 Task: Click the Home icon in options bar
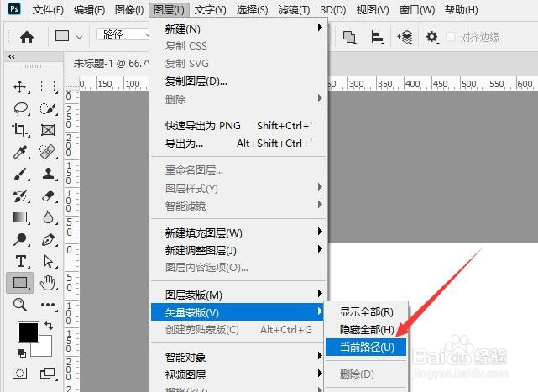click(27, 36)
